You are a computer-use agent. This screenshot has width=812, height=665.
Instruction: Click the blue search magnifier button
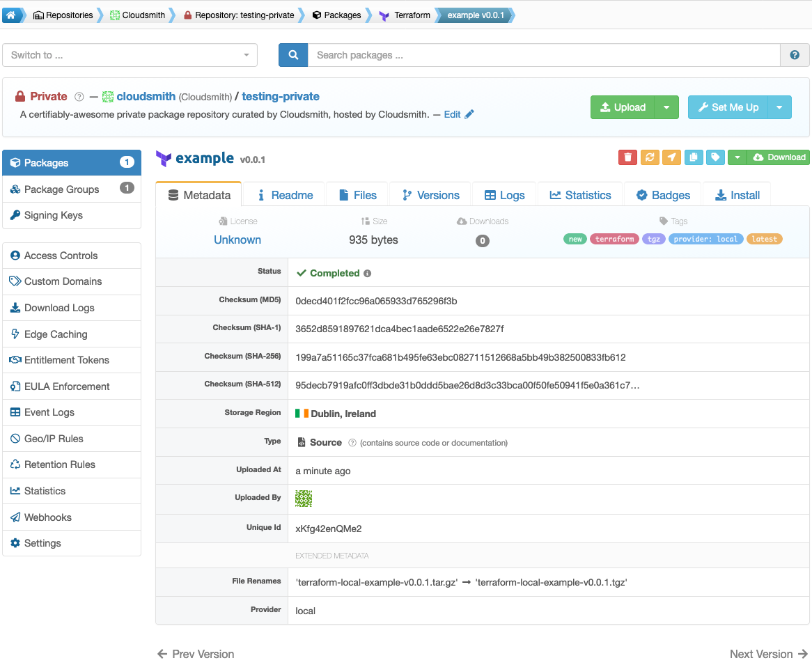(293, 55)
